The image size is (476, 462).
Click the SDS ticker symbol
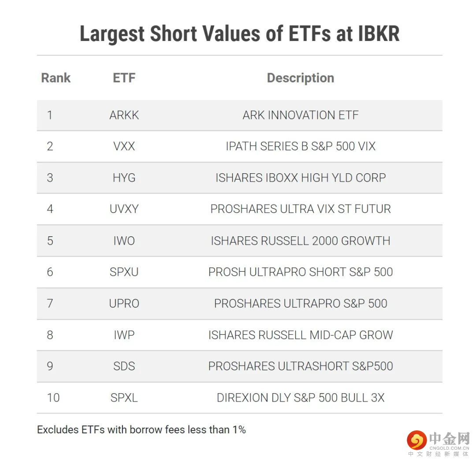click(124, 366)
